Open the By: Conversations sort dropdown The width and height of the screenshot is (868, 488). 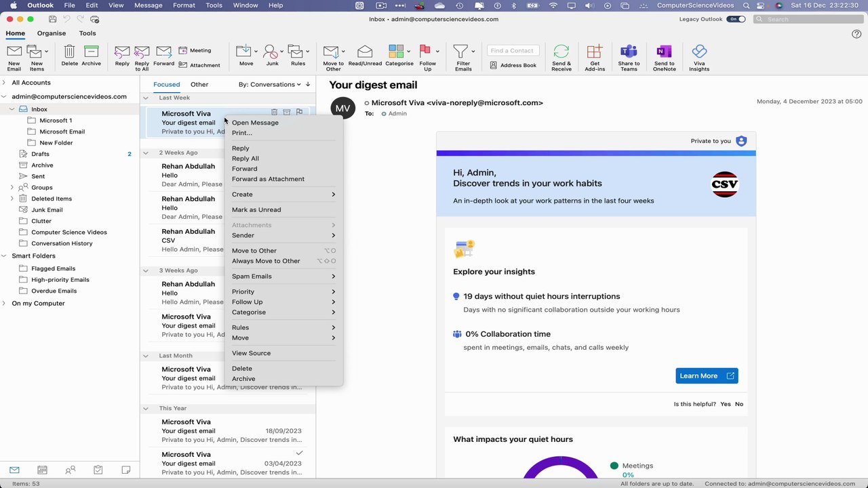point(269,85)
